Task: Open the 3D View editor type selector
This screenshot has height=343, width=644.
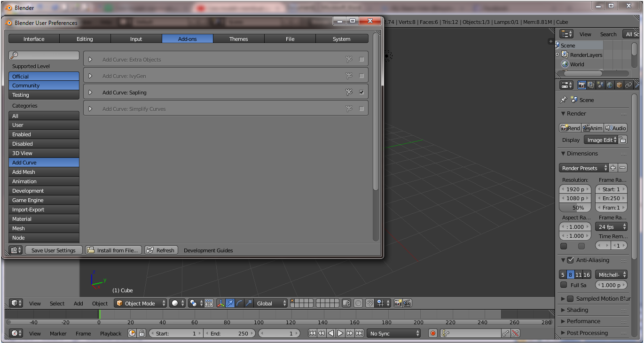Action: (16, 303)
